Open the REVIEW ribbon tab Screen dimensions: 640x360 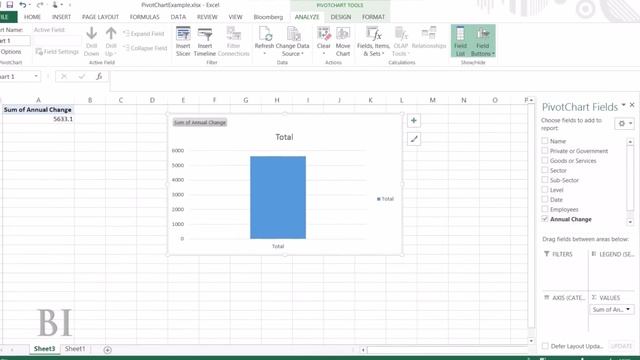207,17
